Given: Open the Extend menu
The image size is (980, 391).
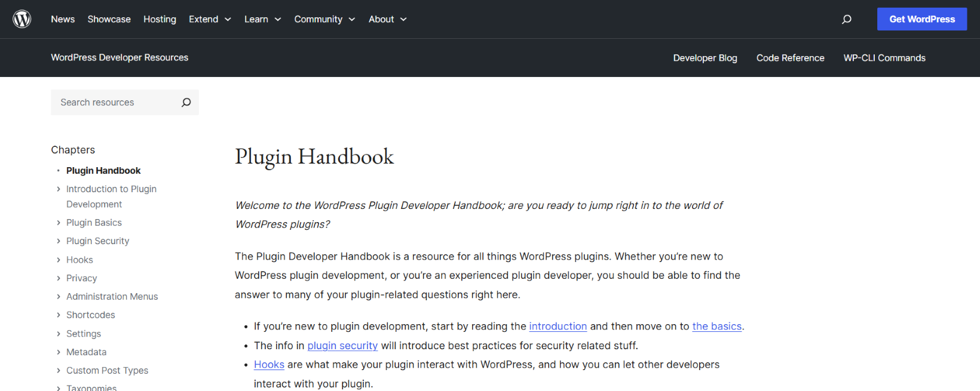Looking at the screenshot, I should [x=203, y=19].
